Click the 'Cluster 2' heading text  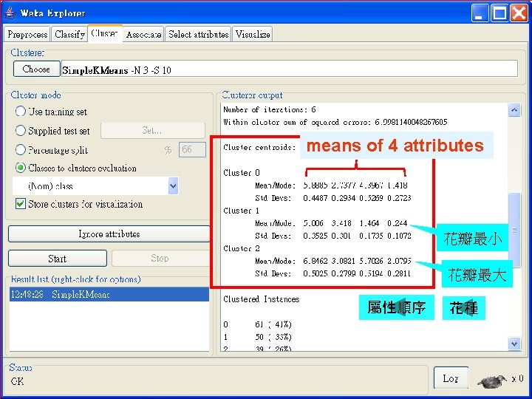[x=241, y=248]
